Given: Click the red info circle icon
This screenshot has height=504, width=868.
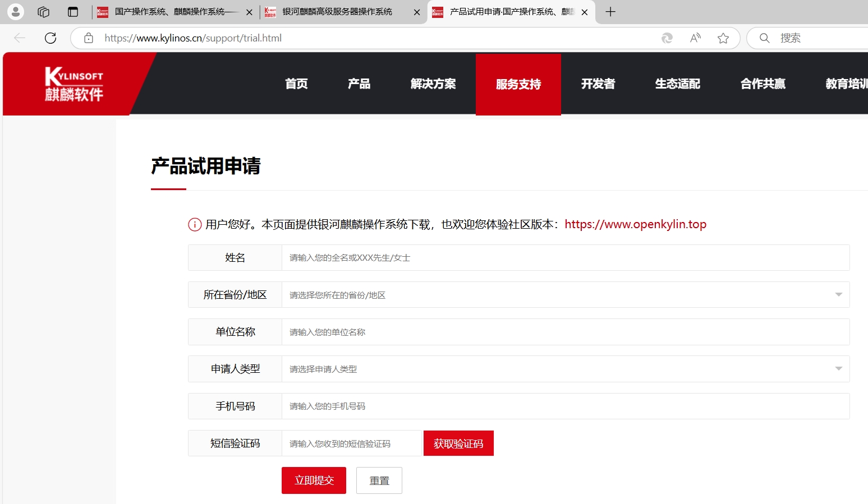Looking at the screenshot, I should 195,225.
